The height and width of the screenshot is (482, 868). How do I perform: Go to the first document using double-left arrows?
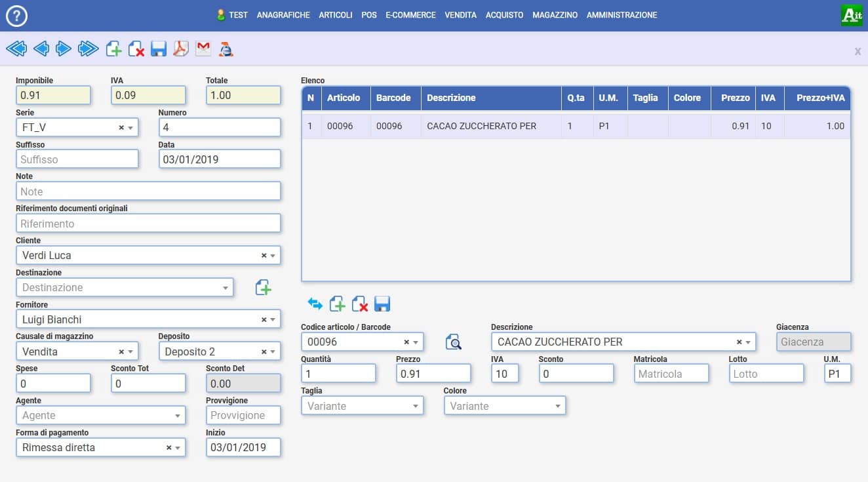point(16,49)
